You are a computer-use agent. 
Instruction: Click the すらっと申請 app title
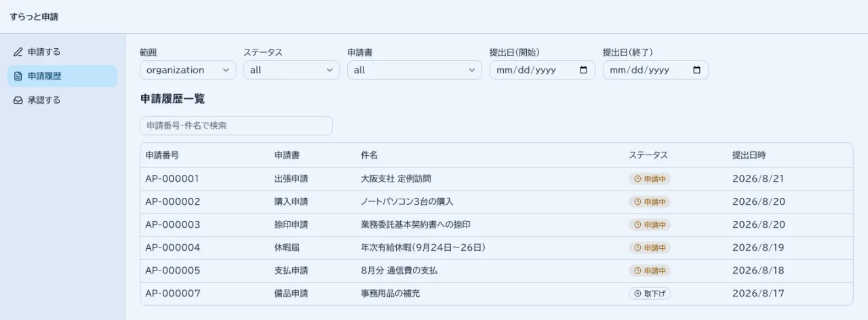(x=34, y=17)
